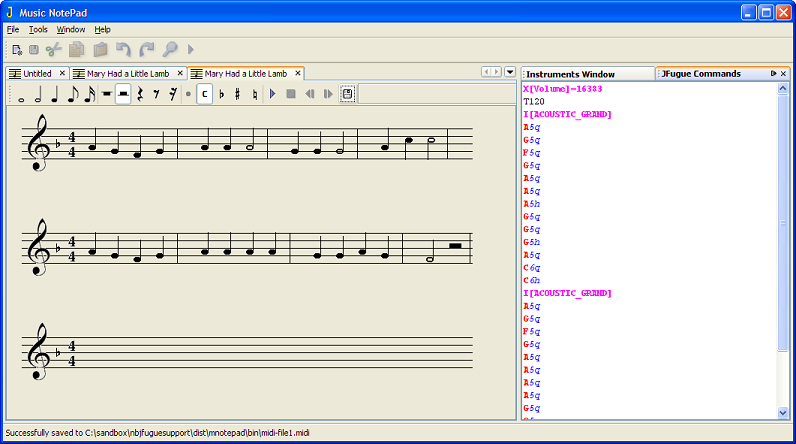796x444 pixels.
Task: Click the T120 tempo line
Action: click(534, 101)
